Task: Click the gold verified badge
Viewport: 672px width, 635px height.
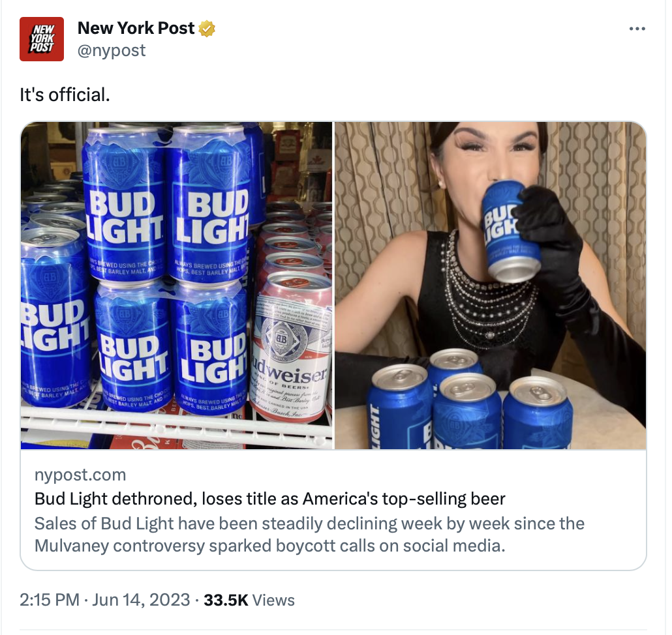Action: [x=207, y=29]
